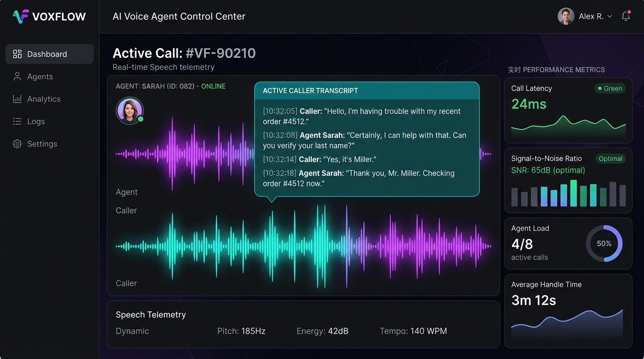Viewport: 644px width, 359px height.
Task: Click the 10:32:08 Agent Sarah transcript line
Action: (365, 140)
